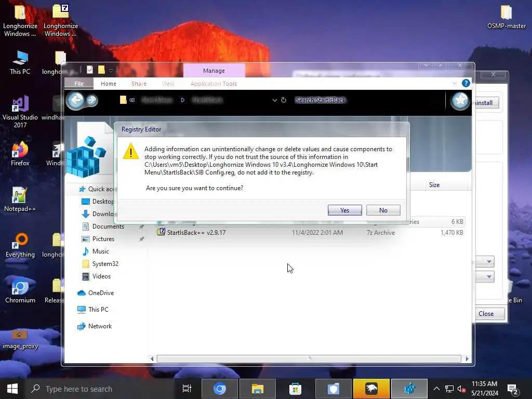
Task: Open lower dropdown in background window
Action: (x=488, y=276)
